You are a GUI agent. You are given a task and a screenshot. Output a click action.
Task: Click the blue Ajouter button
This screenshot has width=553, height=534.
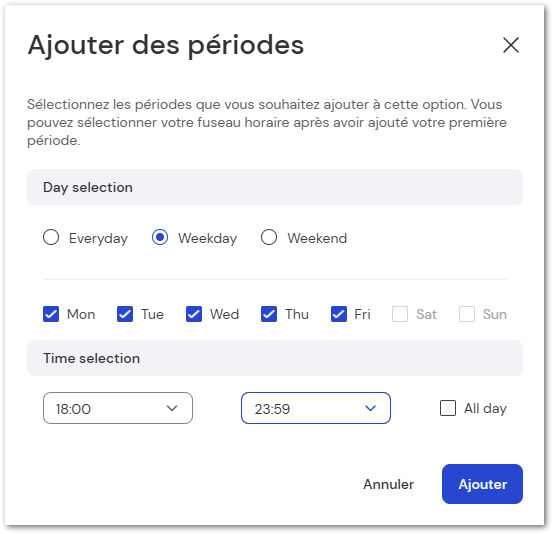coord(482,484)
